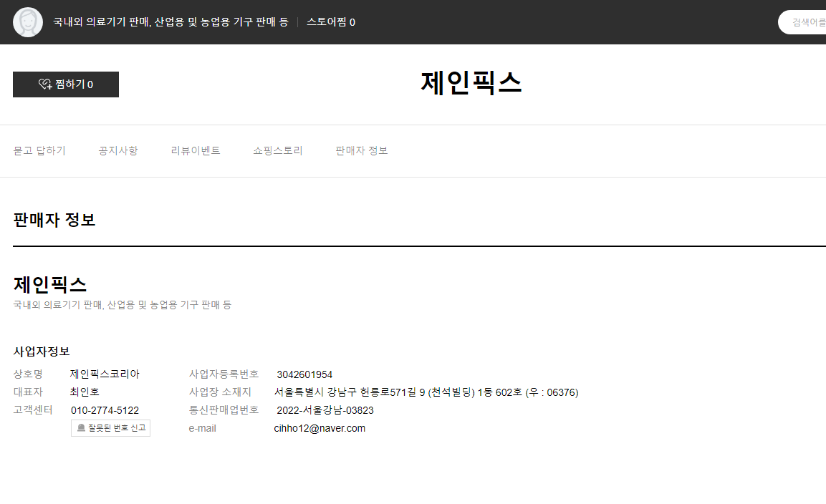This screenshot has height=504, width=826.
Task: Click the heart icon in 찜하기 button
Action: click(x=45, y=84)
